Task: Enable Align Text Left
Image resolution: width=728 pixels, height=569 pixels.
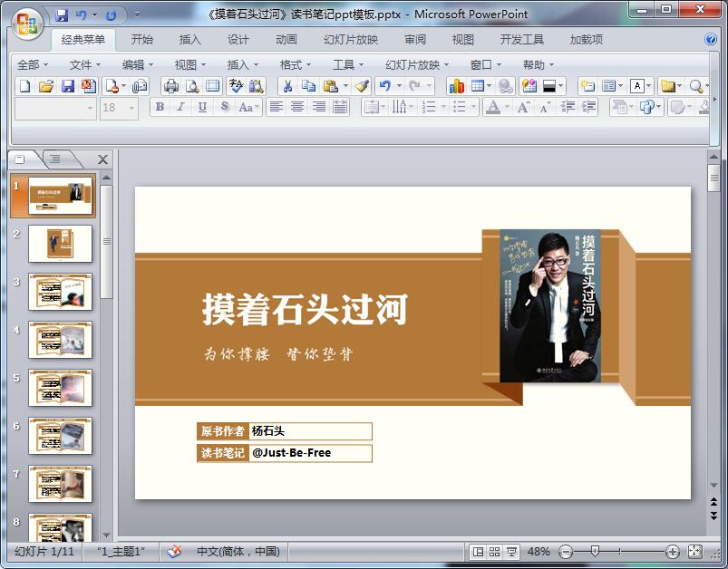Action: [277, 107]
